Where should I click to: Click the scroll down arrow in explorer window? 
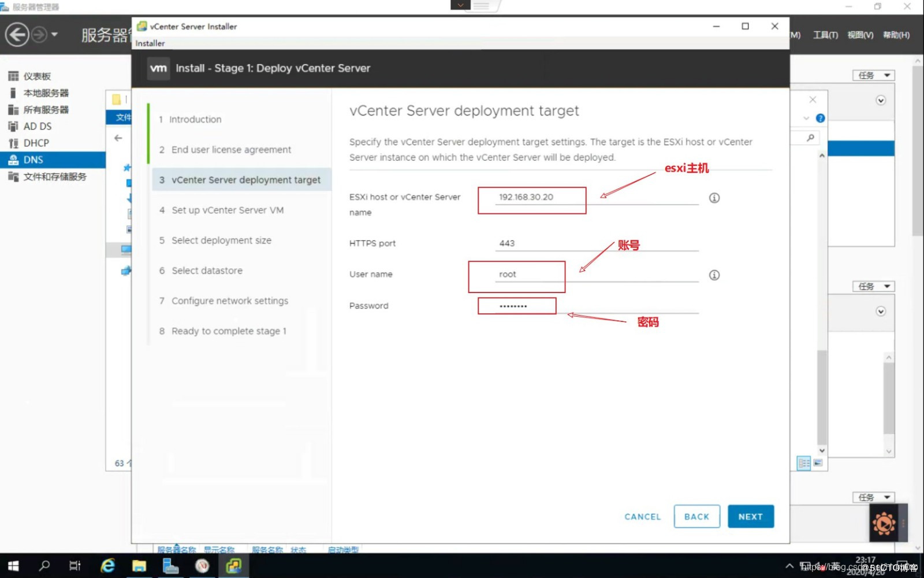(822, 450)
